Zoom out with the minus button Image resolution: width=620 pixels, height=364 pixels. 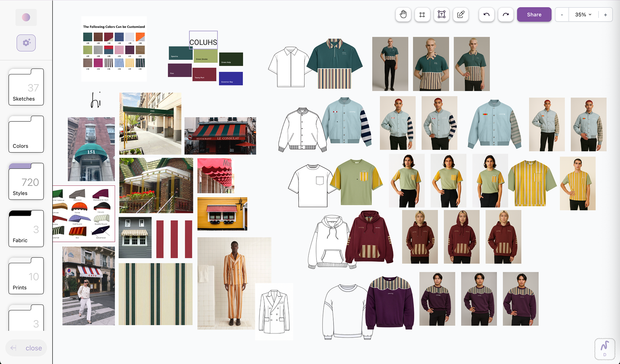pos(562,15)
